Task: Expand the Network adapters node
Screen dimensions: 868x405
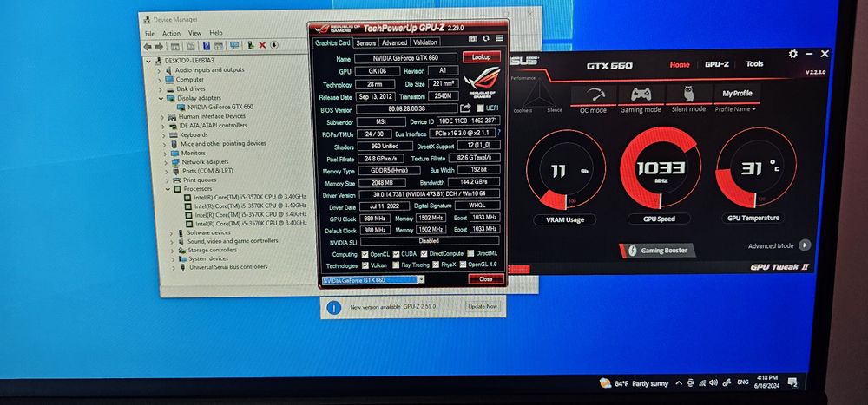Action: (x=166, y=162)
